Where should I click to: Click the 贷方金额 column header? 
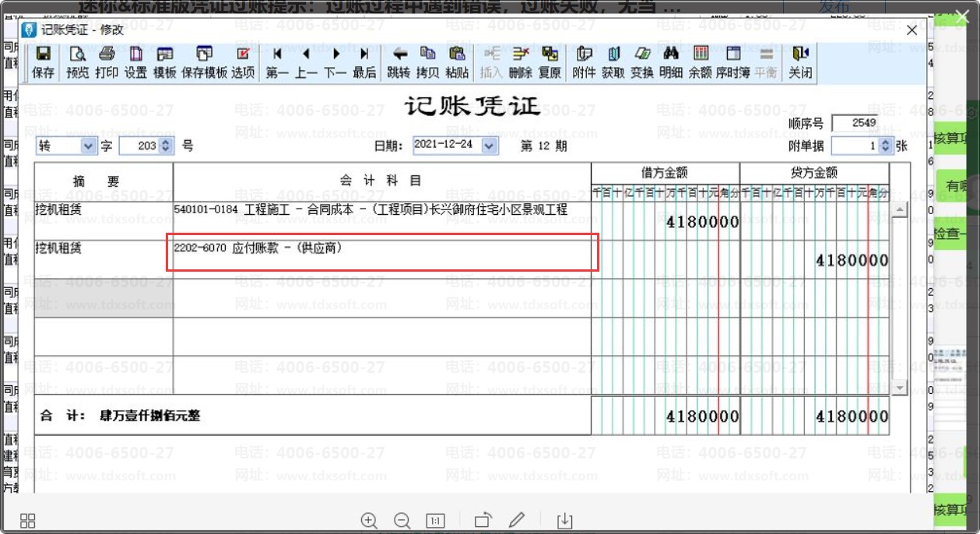(x=814, y=173)
